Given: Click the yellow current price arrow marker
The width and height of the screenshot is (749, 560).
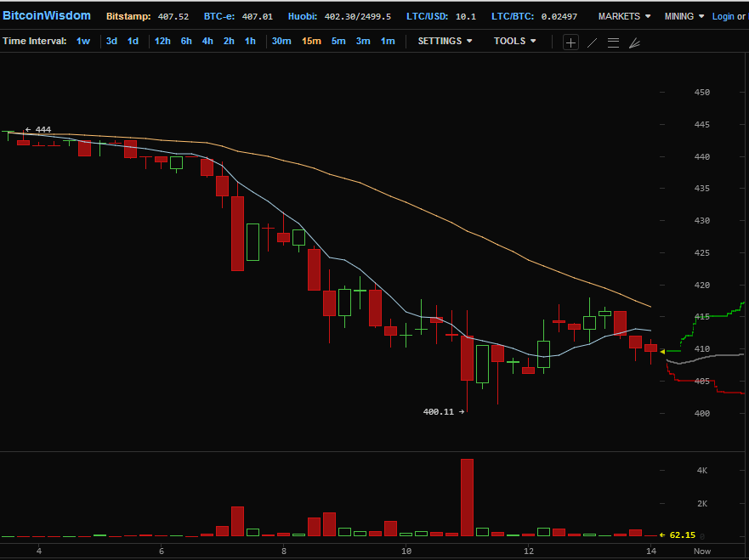Looking at the screenshot, I should pos(662,351).
